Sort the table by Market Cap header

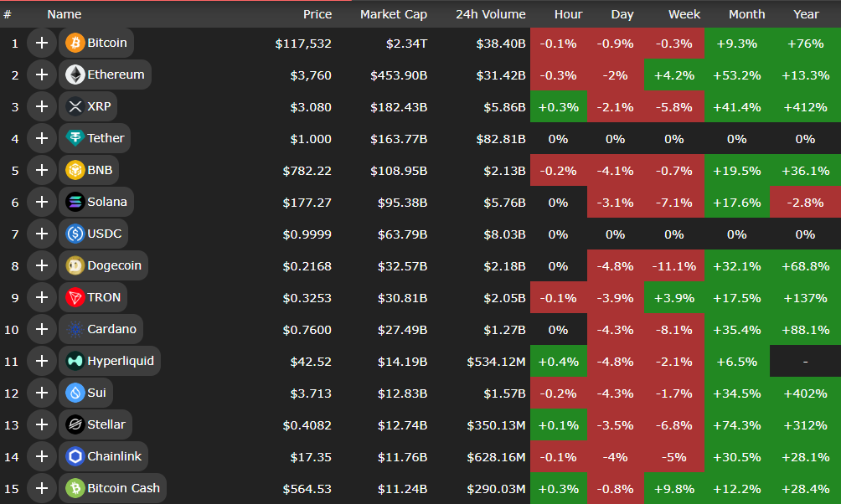click(393, 14)
